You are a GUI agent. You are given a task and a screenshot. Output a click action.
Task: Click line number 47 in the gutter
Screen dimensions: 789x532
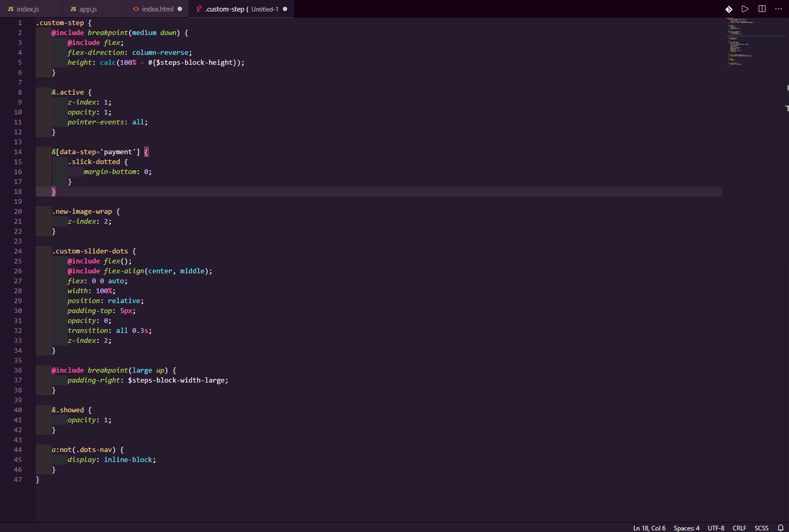(18, 479)
